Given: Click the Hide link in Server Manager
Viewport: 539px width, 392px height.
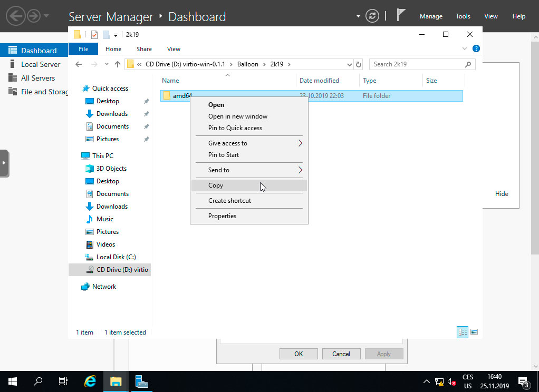Looking at the screenshot, I should [x=502, y=194].
